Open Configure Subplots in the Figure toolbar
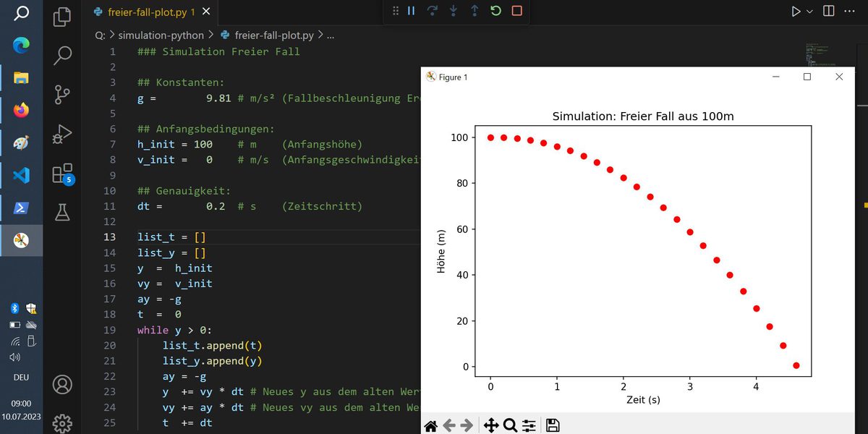 [x=529, y=425]
